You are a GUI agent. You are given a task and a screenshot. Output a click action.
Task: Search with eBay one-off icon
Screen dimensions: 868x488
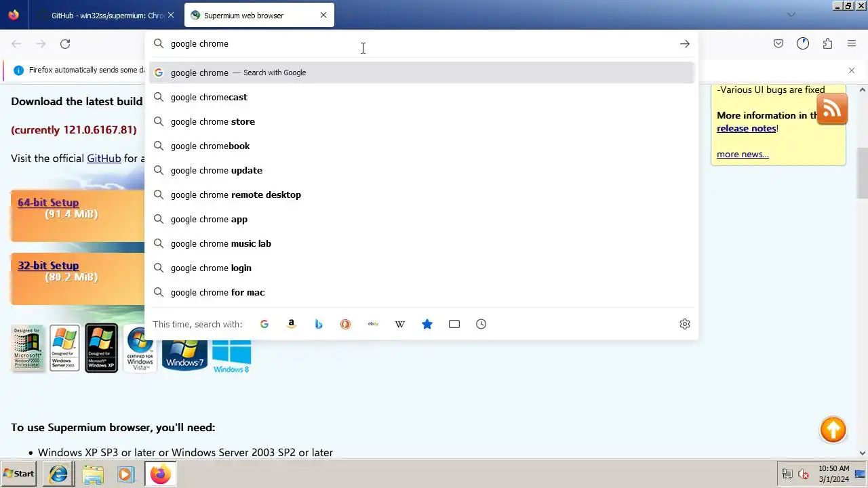[373, 324]
